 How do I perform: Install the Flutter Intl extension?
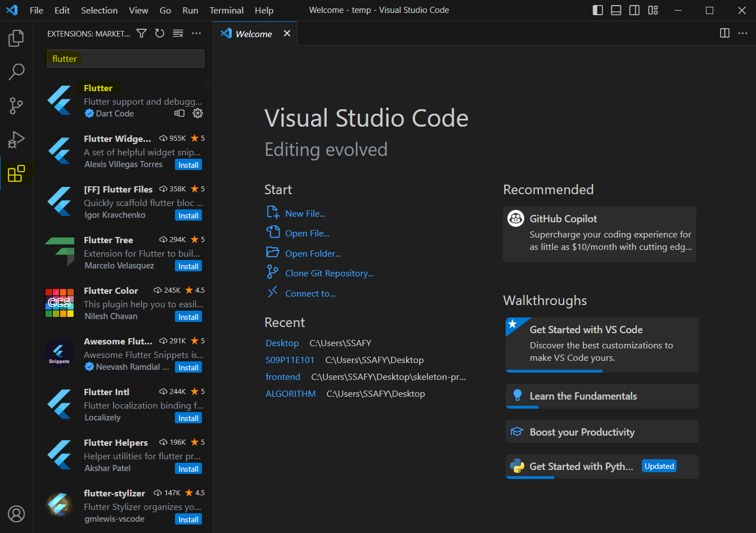pyautogui.click(x=188, y=418)
